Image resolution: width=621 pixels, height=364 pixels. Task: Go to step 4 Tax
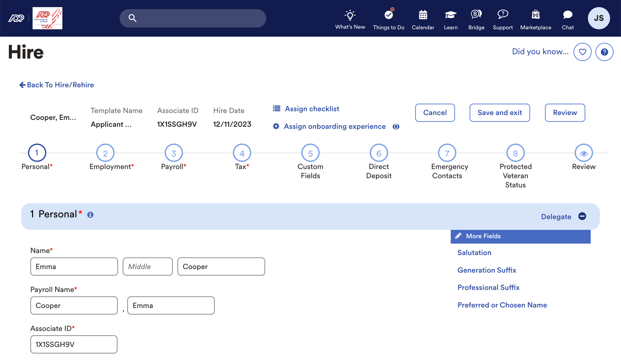(x=242, y=153)
